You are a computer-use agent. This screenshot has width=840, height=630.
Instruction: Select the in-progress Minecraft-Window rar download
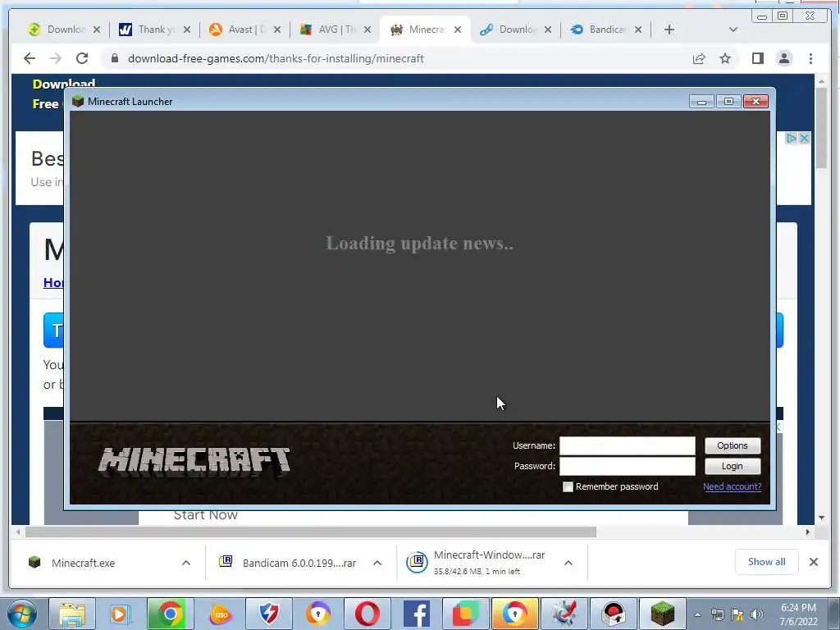[x=489, y=562]
